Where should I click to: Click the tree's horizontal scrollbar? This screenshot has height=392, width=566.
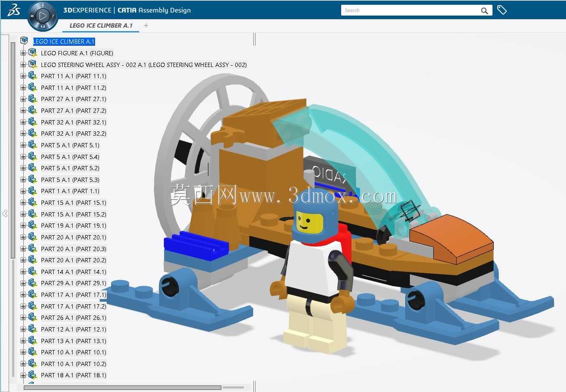pos(122,387)
